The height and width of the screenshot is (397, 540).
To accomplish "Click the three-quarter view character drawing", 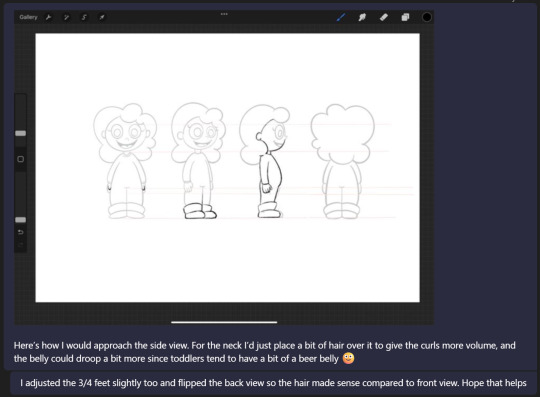I will pyautogui.click(x=198, y=160).
